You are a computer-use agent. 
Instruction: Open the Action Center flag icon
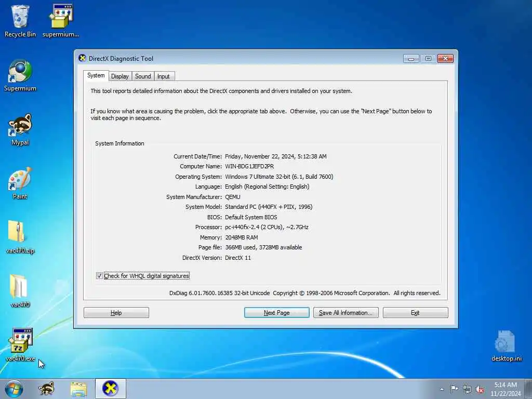[454, 389]
